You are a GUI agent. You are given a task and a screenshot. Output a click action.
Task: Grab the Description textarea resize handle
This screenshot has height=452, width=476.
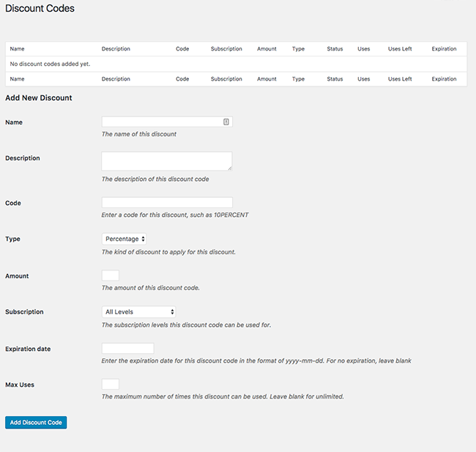tap(230, 168)
